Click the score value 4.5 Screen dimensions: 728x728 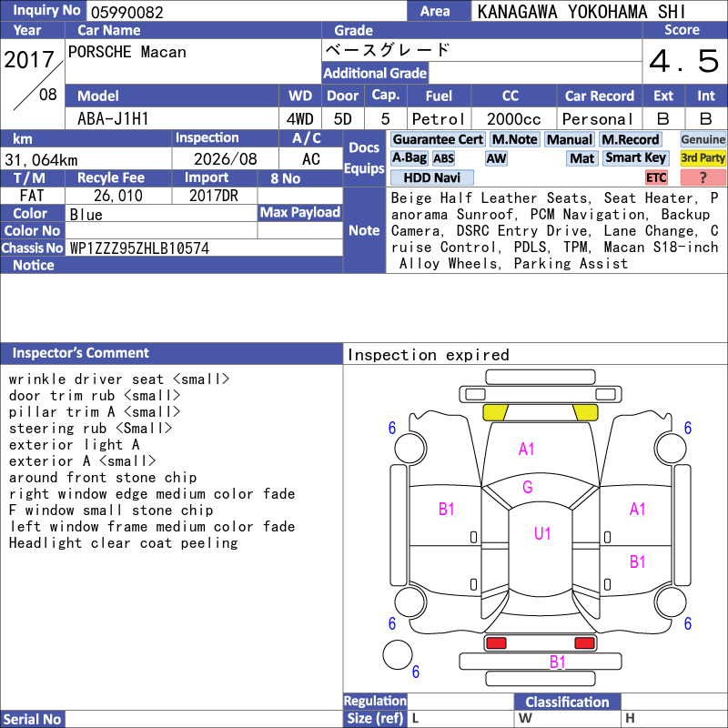click(x=684, y=61)
